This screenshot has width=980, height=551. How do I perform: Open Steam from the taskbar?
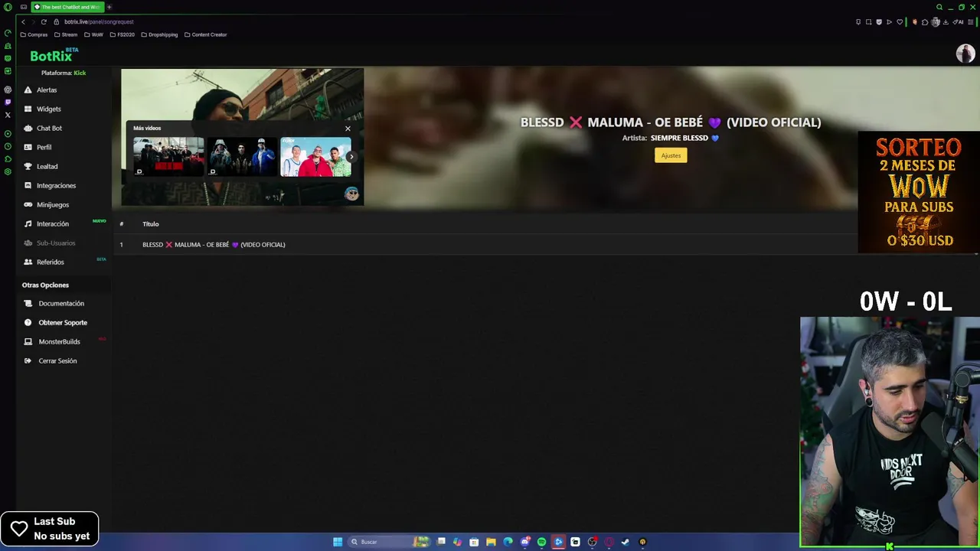click(x=626, y=542)
